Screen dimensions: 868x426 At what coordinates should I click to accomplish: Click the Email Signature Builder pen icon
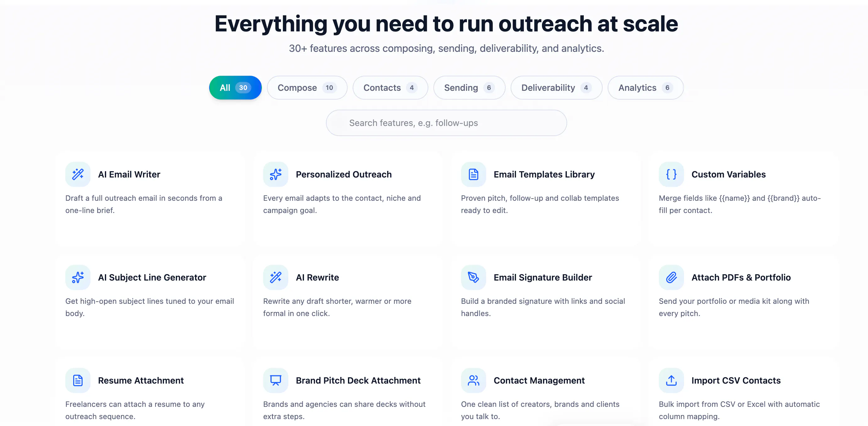[474, 277]
